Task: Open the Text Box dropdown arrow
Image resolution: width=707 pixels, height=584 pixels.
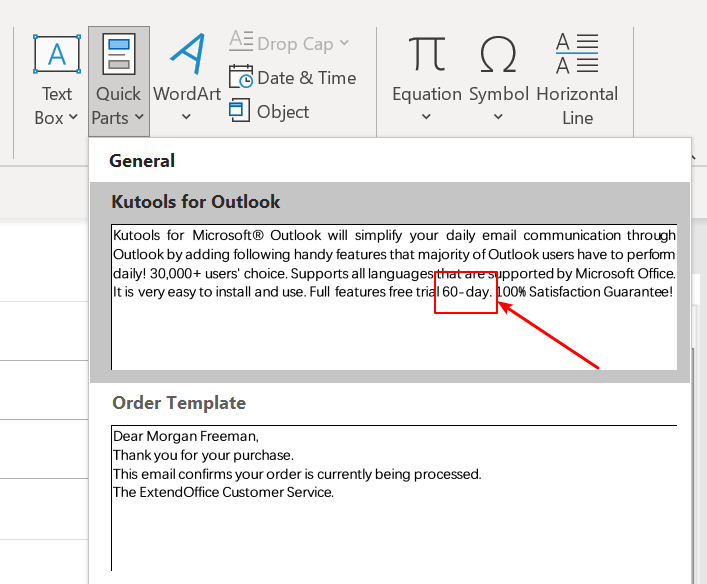Action: [73, 117]
